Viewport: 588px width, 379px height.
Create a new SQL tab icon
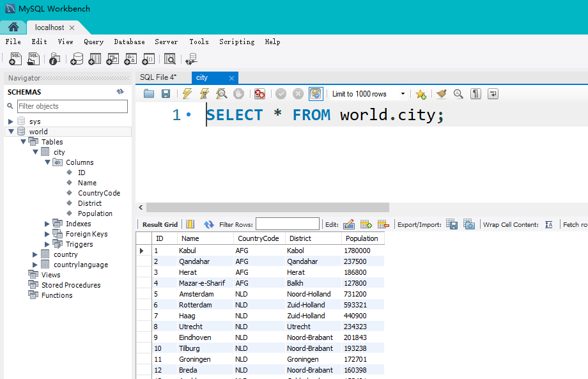pyautogui.click(x=15, y=59)
